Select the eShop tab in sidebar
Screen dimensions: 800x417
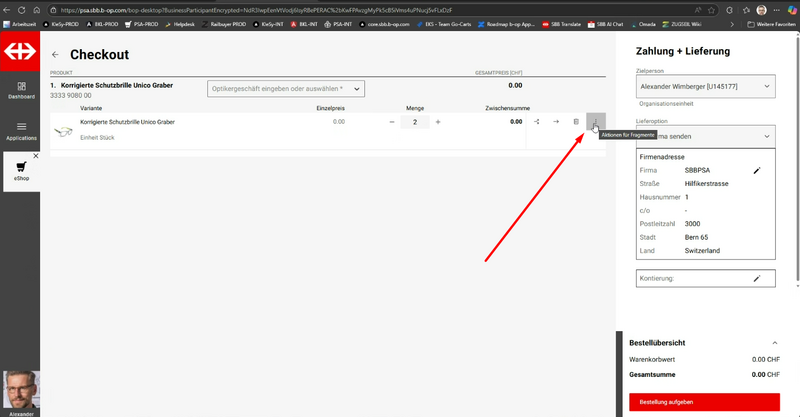click(21, 171)
